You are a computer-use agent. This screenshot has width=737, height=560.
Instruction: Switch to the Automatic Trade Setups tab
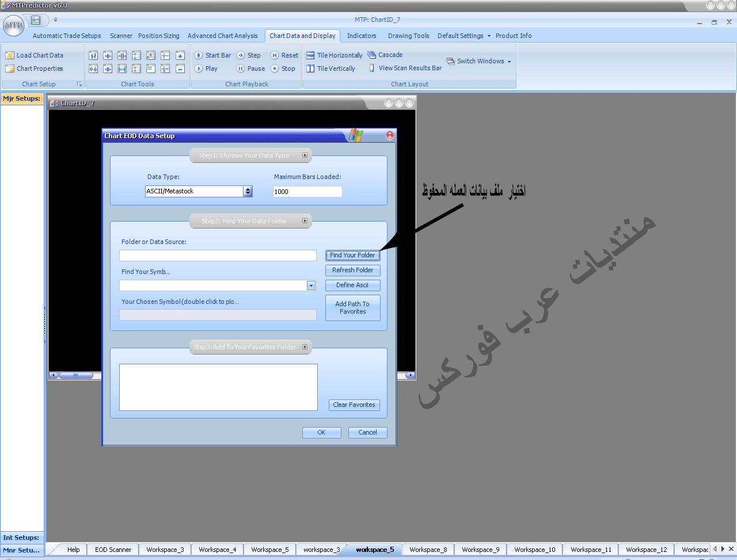pos(67,36)
